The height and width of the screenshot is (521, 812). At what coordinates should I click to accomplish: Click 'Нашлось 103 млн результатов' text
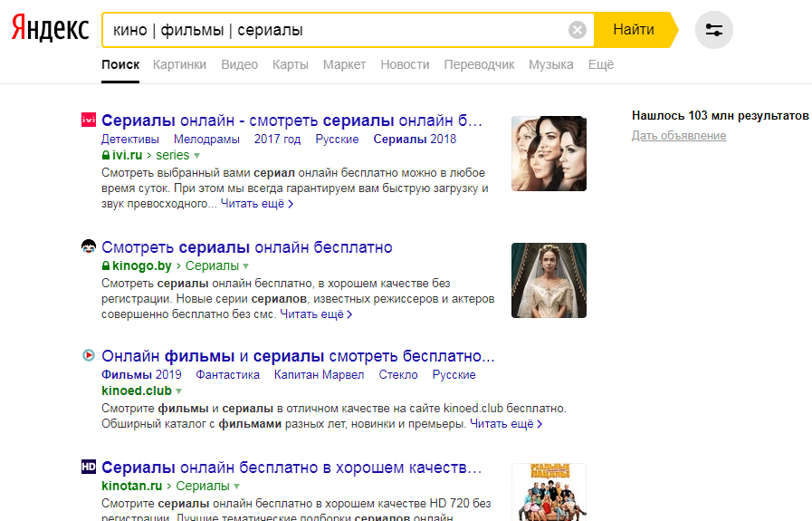(x=721, y=116)
